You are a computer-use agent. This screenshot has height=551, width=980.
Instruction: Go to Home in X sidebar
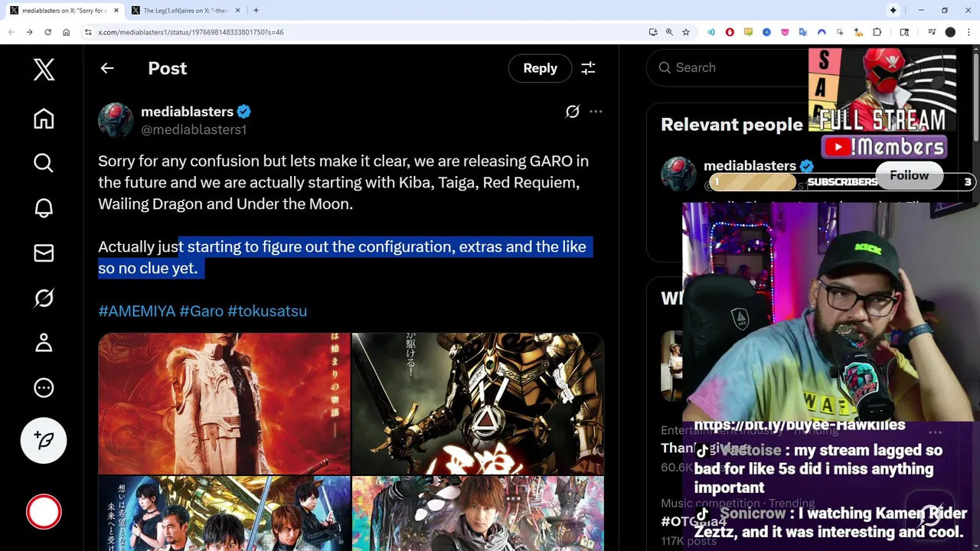44,119
